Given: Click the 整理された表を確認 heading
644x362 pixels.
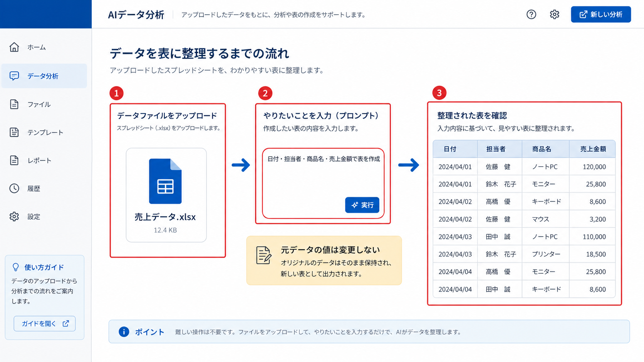Looking at the screenshot, I should (472, 115).
